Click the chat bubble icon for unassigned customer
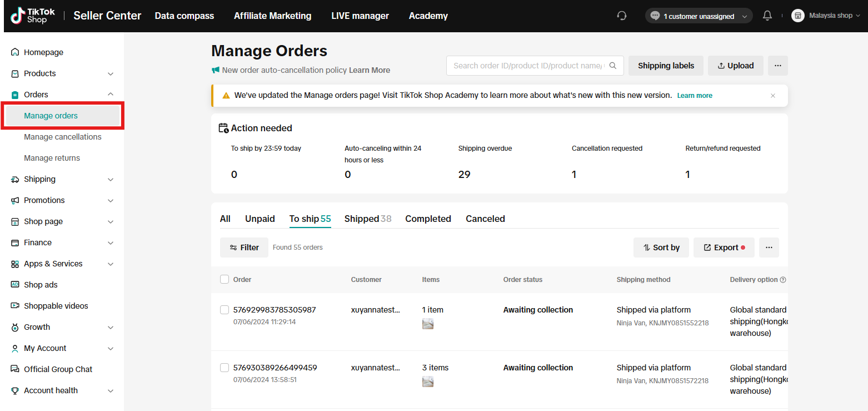 point(655,16)
